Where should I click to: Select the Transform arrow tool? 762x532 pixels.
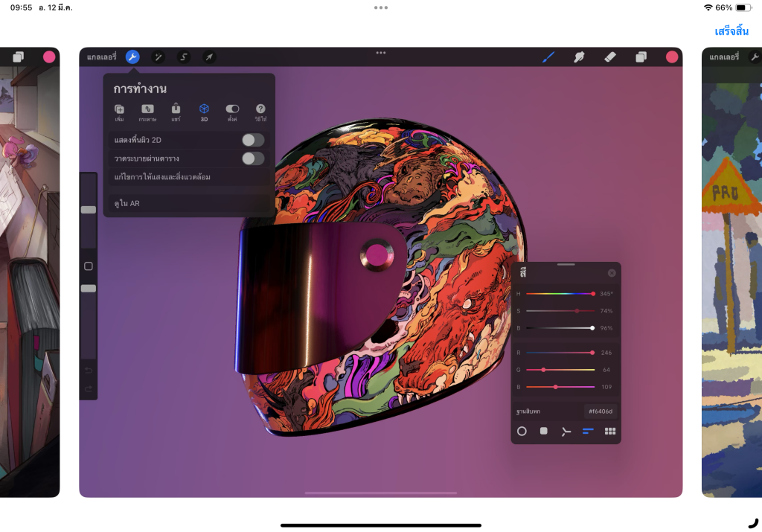(209, 57)
